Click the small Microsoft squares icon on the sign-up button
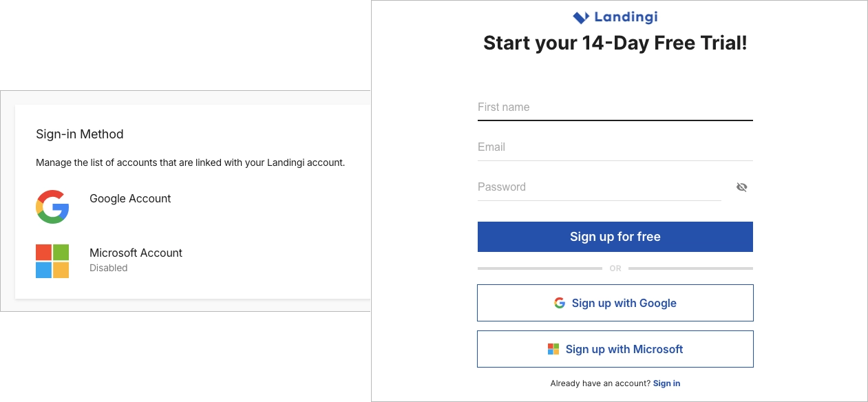 point(553,349)
